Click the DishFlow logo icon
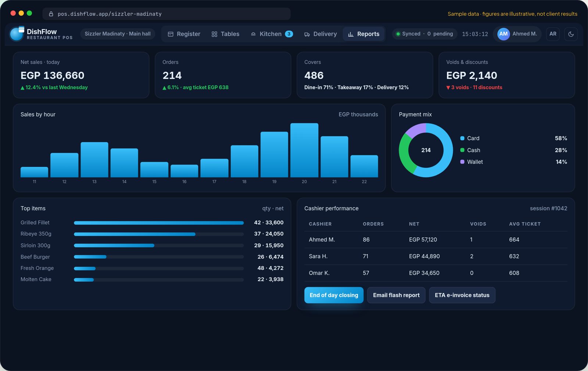 (17, 34)
